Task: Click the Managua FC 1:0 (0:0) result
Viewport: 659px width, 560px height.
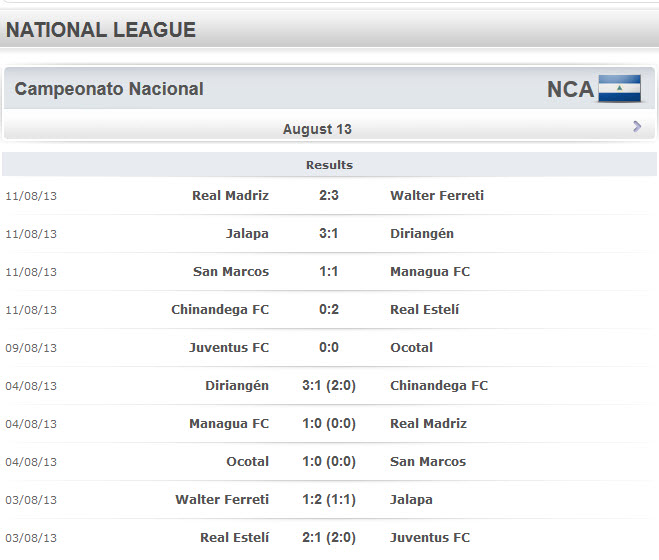Action: 329,424
